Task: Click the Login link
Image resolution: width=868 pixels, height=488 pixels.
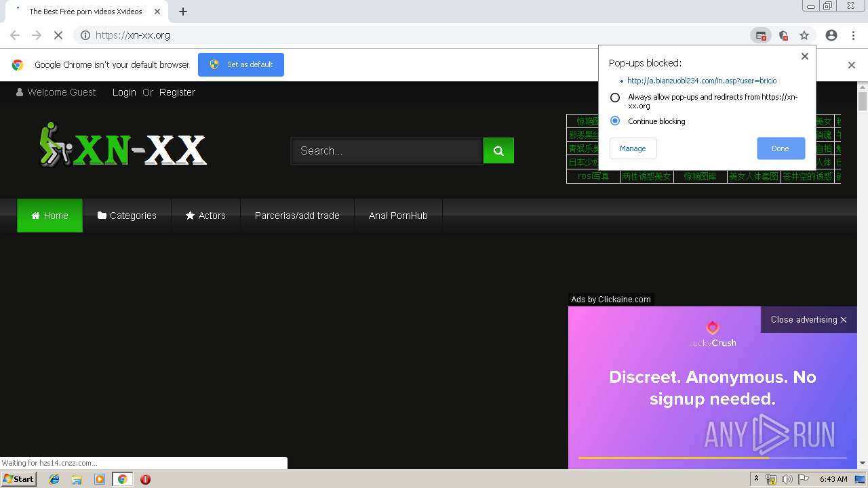Action: (x=124, y=92)
